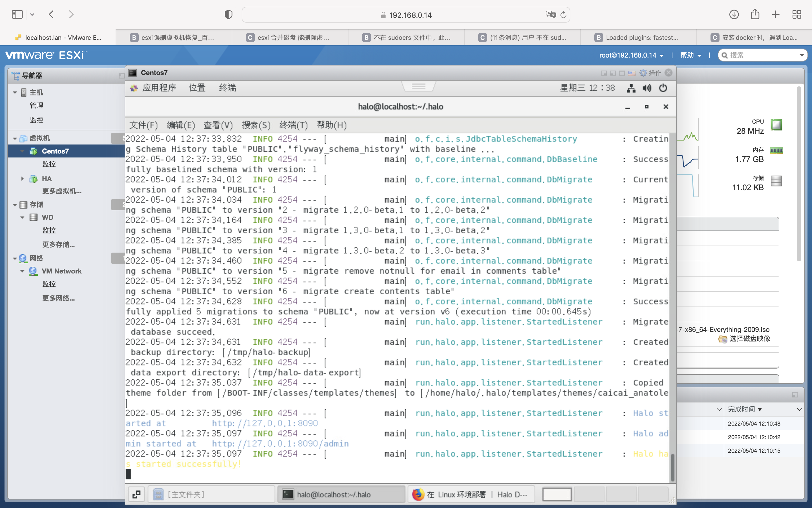812x508 pixels.
Task: Open 更多网络... link
Action: (x=58, y=298)
